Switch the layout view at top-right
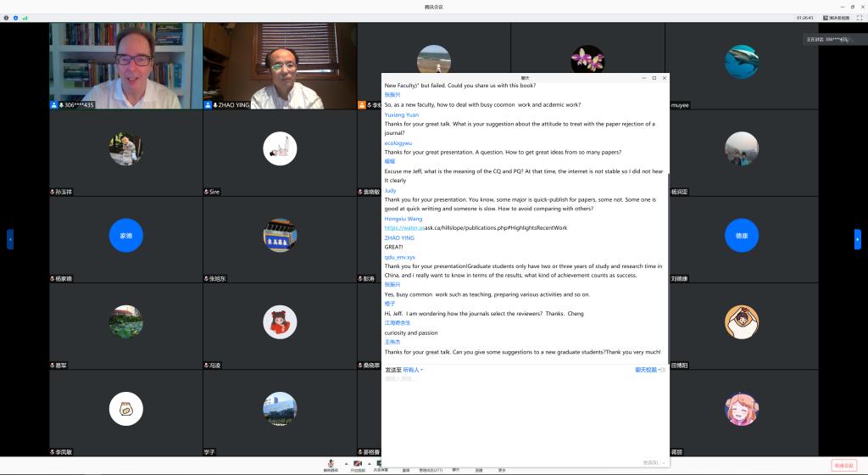Viewport: 868px width, 475px height. (836, 18)
